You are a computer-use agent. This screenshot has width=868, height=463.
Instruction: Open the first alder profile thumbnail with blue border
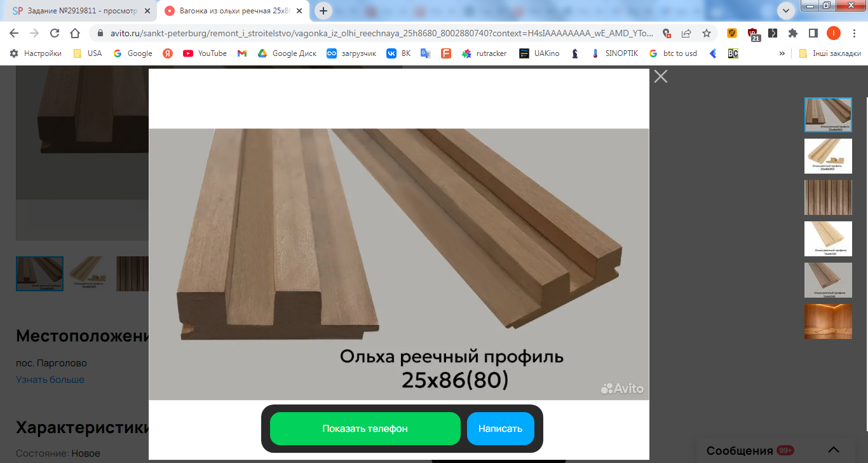(x=828, y=115)
